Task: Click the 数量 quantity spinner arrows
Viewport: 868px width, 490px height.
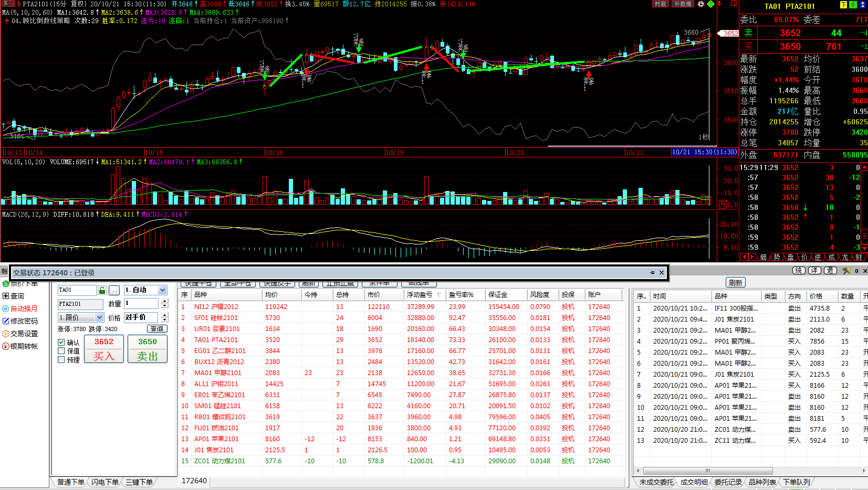Action: click(x=164, y=303)
